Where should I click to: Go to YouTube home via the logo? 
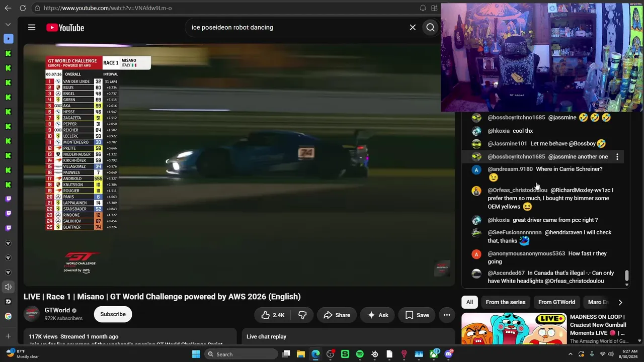pos(65,28)
